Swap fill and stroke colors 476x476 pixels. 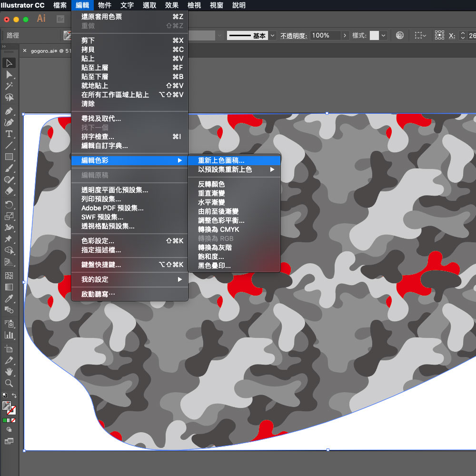[14, 396]
